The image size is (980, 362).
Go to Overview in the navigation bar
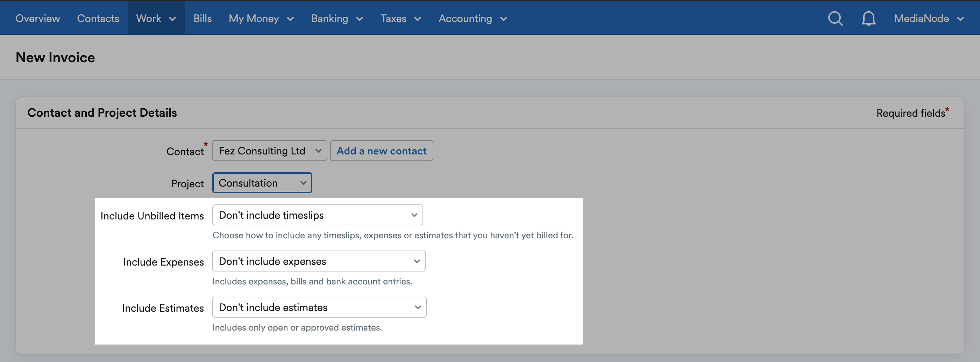38,18
